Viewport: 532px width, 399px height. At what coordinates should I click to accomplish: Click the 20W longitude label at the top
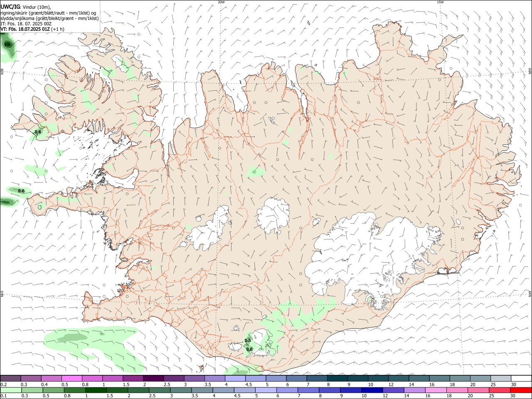point(221,2)
